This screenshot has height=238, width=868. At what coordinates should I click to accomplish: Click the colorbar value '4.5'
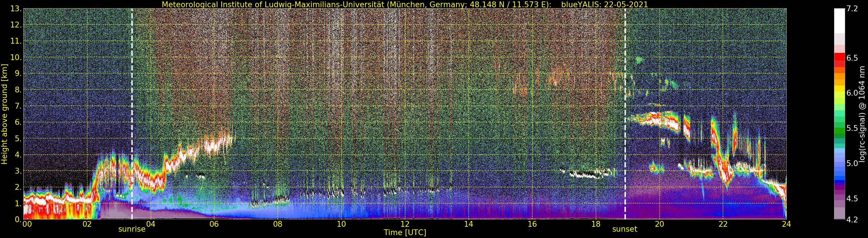852,199
